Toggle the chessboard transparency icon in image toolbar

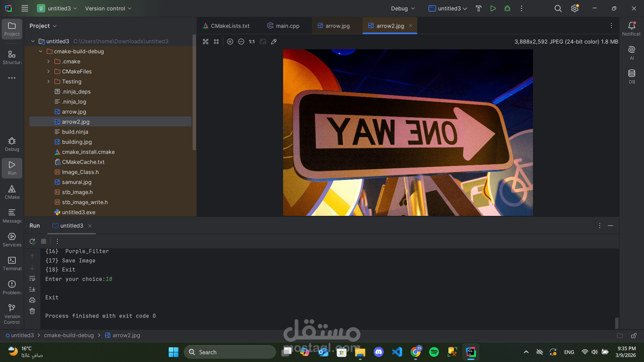coord(206,42)
